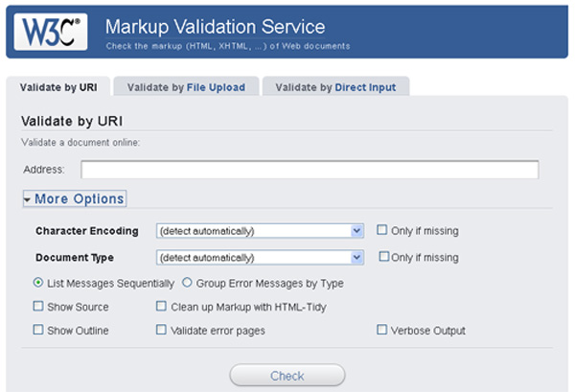Select the Validate by URI tab
The height and width of the screenshot is (392, 575).
58,87
